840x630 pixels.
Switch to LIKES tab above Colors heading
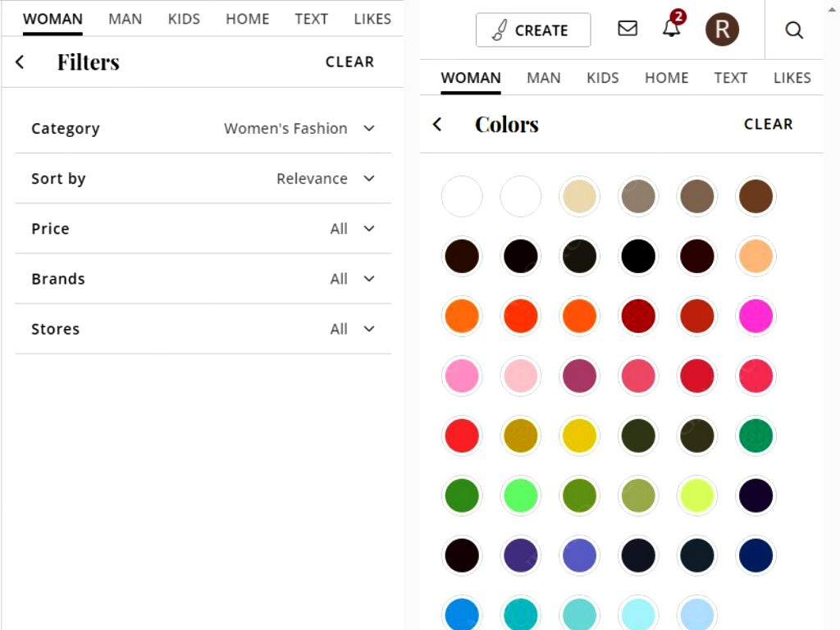click(x=792, y=78)
